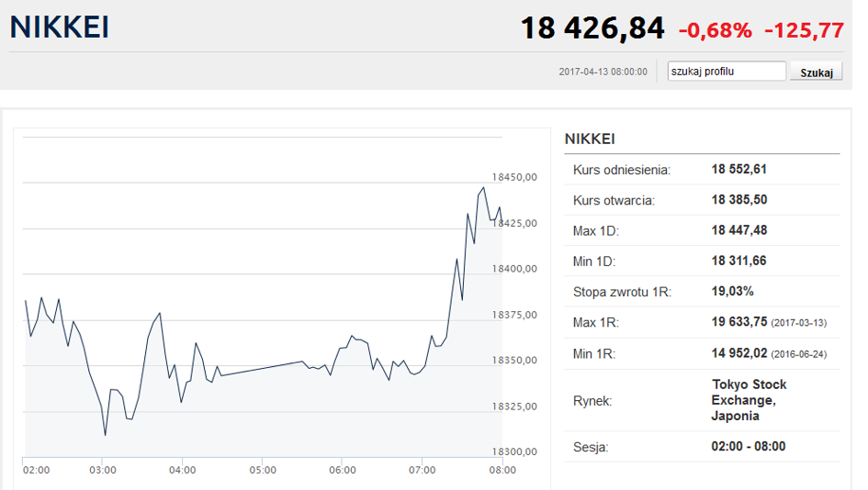Screen dimensions: 868x490
Task: Click the 18300,00 price axis label
Action: click(x=514, y=451)
